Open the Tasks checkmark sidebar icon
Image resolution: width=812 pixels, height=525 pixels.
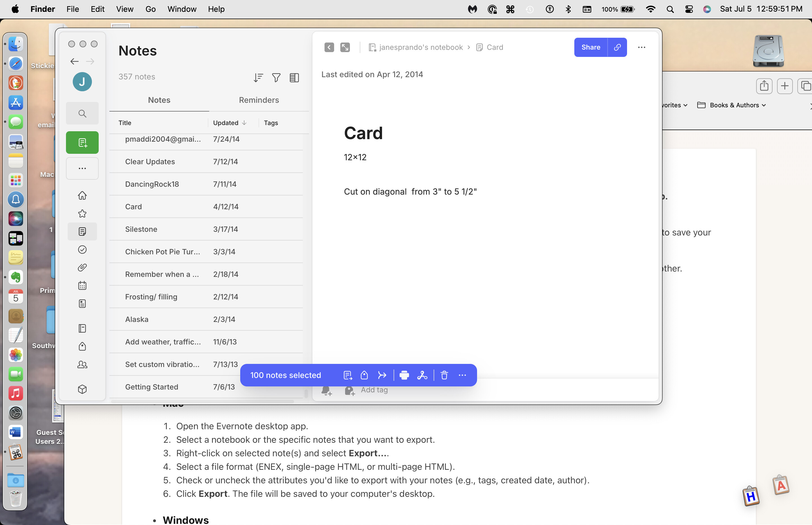pos(82,250)
